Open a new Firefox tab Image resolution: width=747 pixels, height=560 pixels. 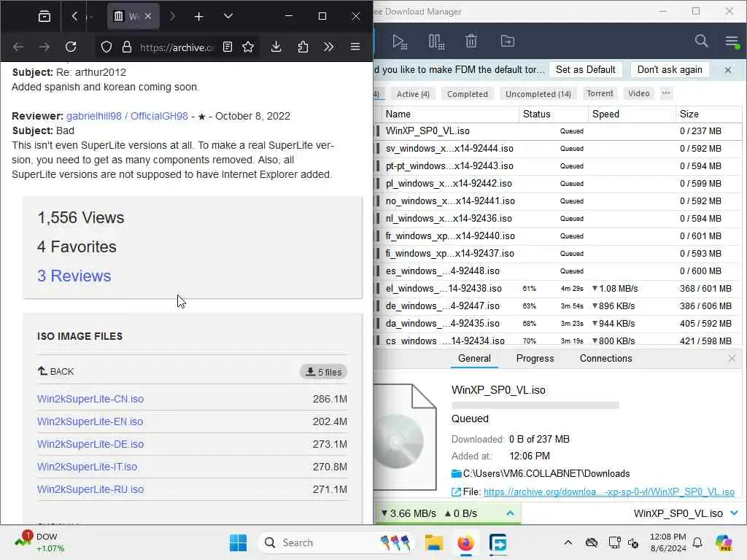198,17
